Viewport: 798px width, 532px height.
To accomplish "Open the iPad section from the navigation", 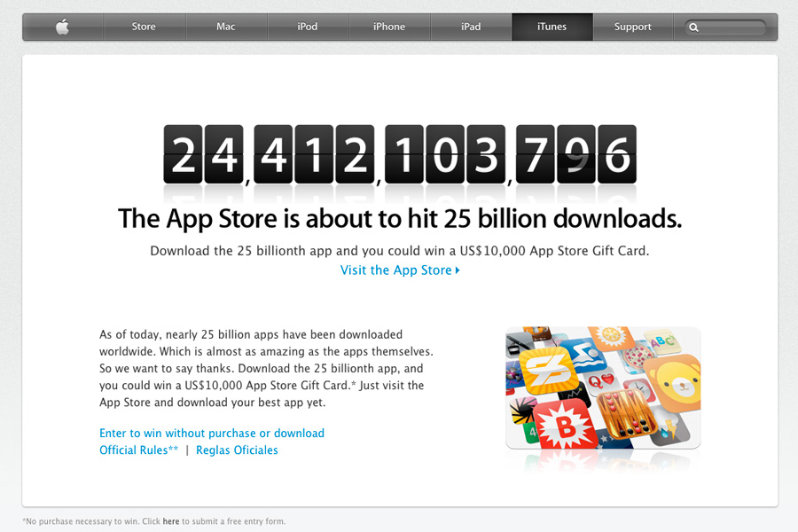I will pyautogui.click(x=471, y=27).
